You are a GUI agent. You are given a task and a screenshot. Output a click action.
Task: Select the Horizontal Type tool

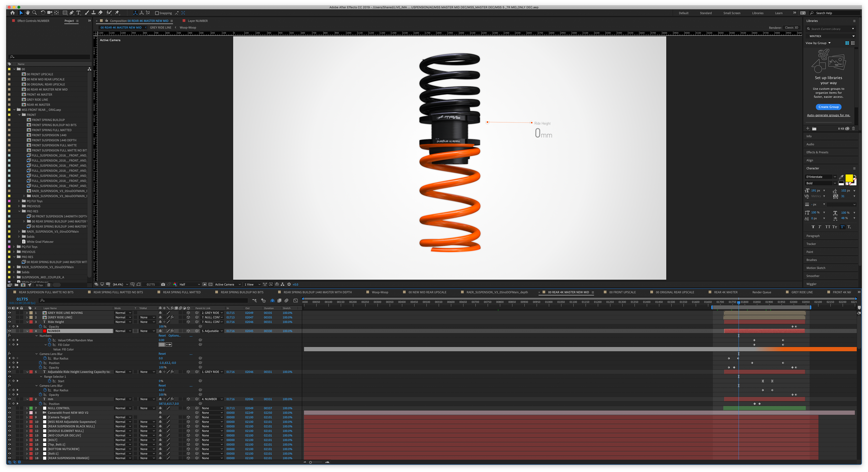pos(78,13)
